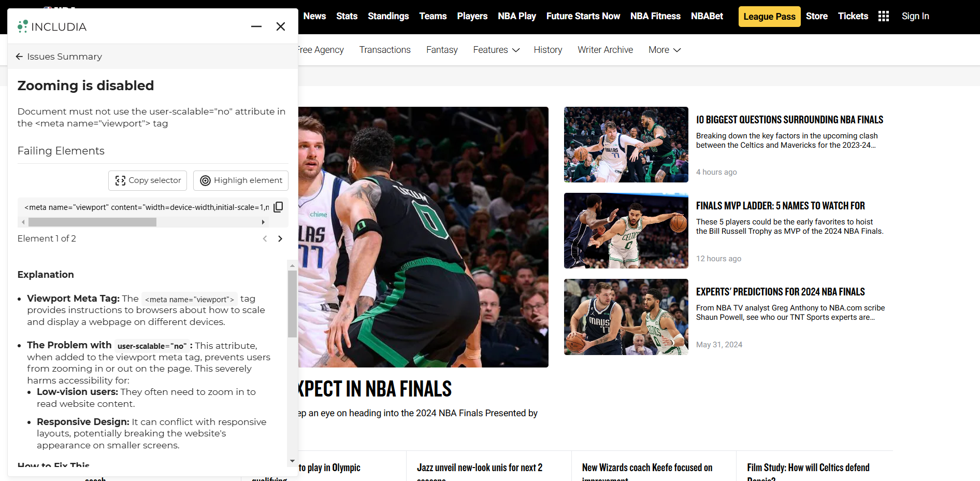
Task: Click the 'May 31, 2024' date
Action: click(719, 345)
